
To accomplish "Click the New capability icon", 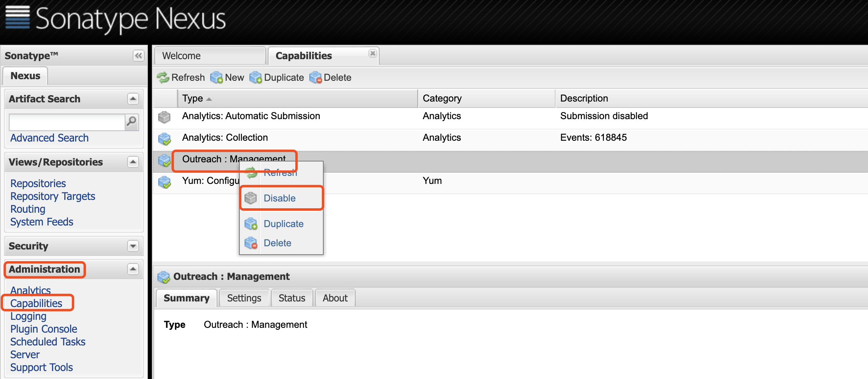I will pos(216,78).
